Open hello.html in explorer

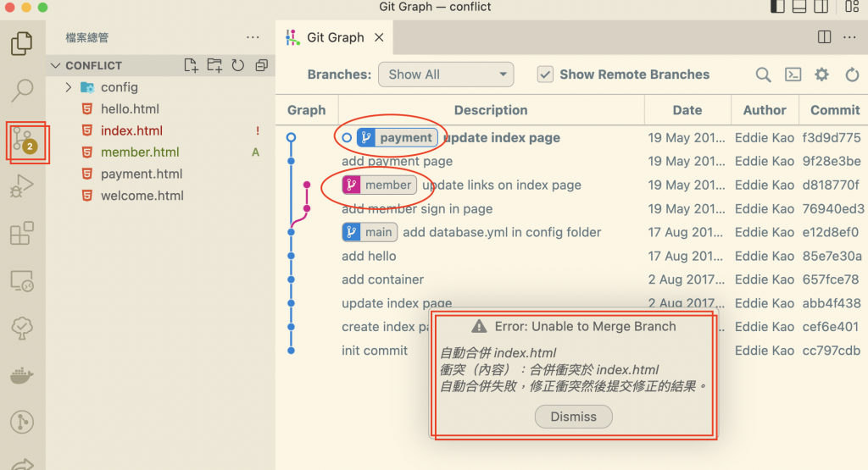click(x=160, y=109)
